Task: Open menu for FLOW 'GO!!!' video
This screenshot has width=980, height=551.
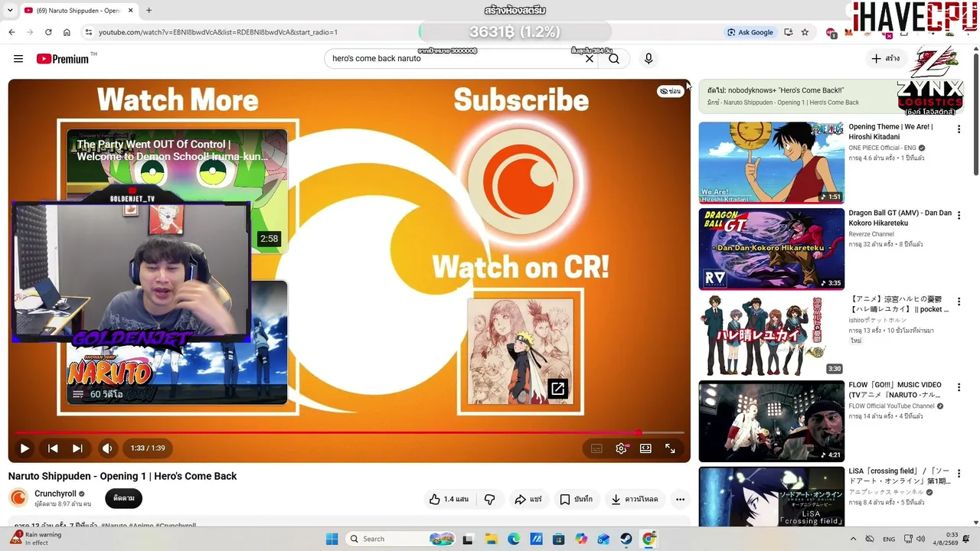Action: coord(959,388)
